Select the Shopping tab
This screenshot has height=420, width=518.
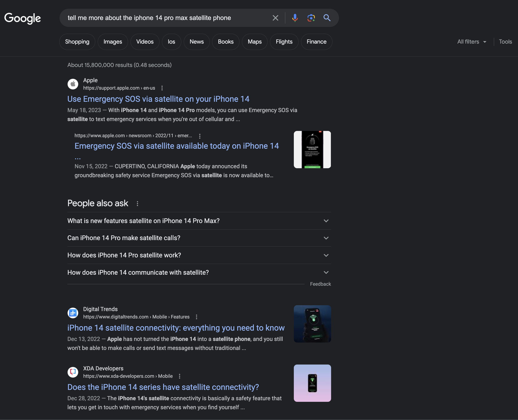coord(77,42)
